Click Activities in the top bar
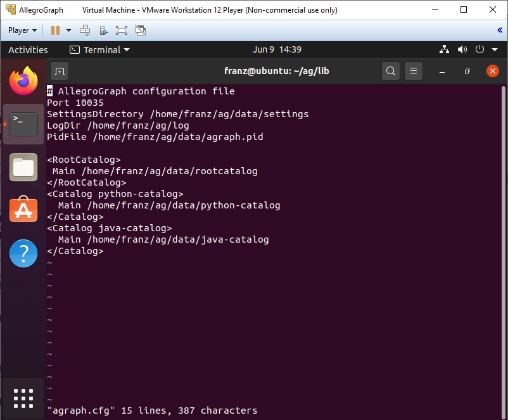508x420 pixels. tap(28, 49)
